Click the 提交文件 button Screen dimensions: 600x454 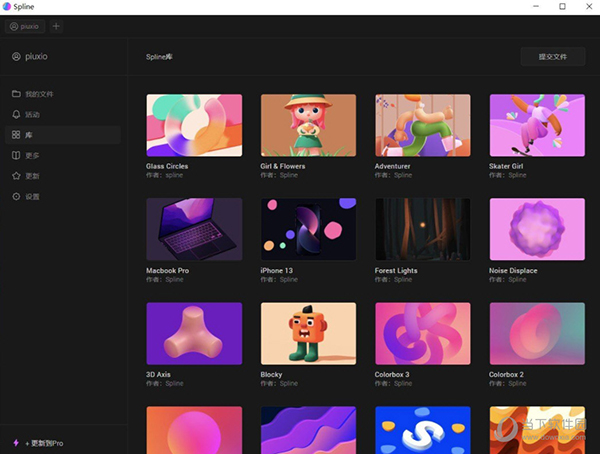pyautogui.click(x=553, y=57)
